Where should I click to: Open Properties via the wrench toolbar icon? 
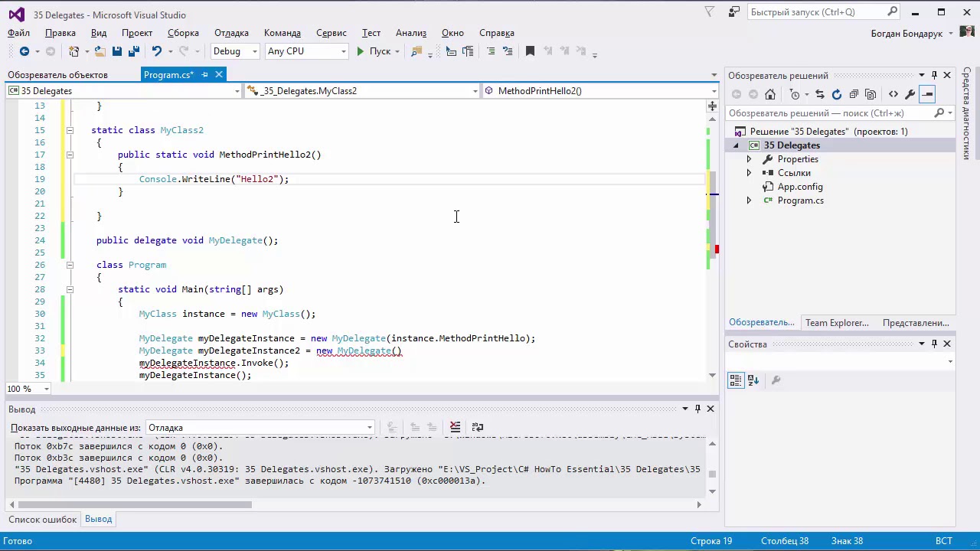coord(910,94)
